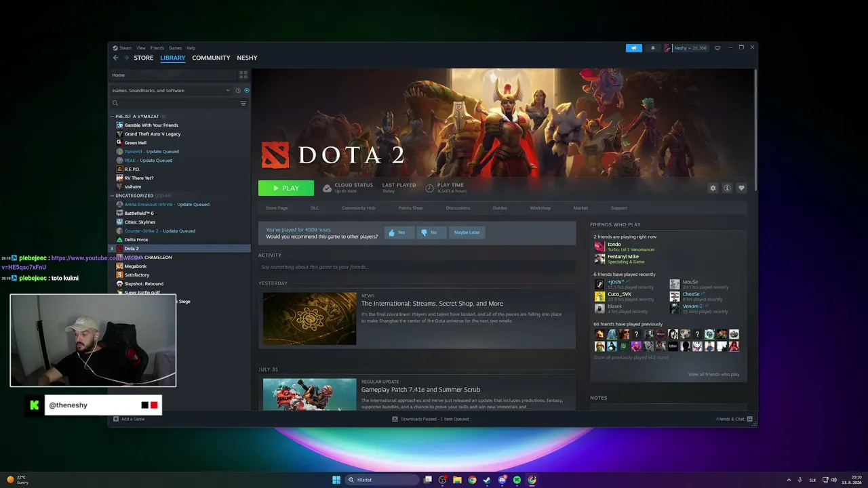The width and height of the screenshot is (868, 488).
Task: Switch to the COMMUNITY tab
Action: (211, 58)
